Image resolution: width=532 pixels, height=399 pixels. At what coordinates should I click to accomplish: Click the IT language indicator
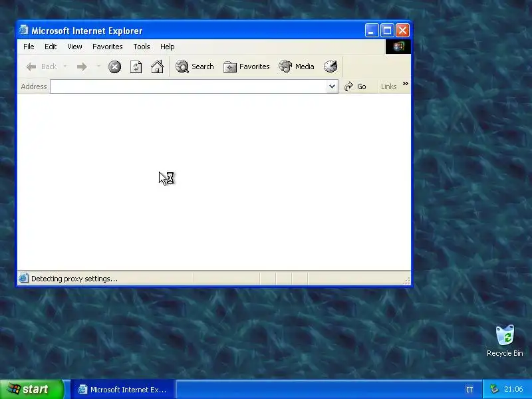pyautogui.click(x=469, y=390)
